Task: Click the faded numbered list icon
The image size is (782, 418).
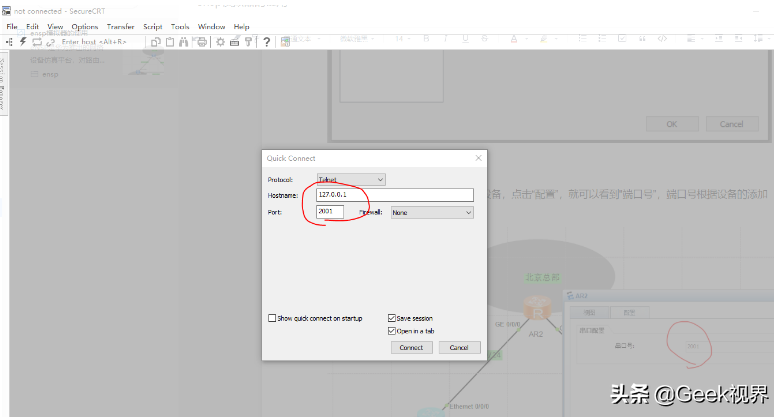Action: 602,38
